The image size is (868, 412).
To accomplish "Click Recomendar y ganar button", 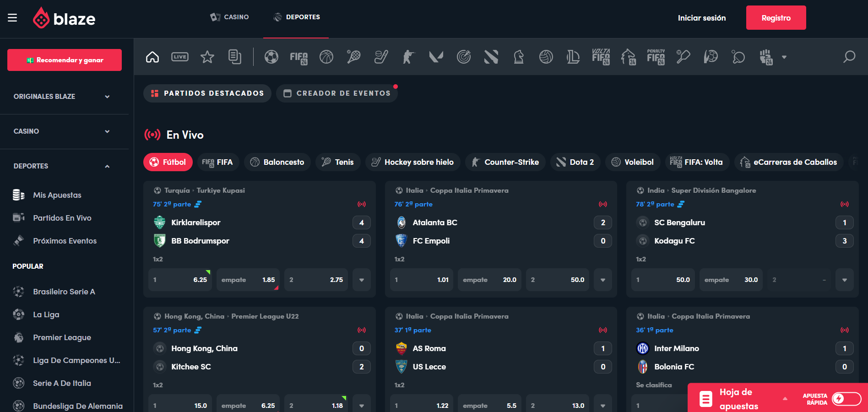I will coord(65,60).
